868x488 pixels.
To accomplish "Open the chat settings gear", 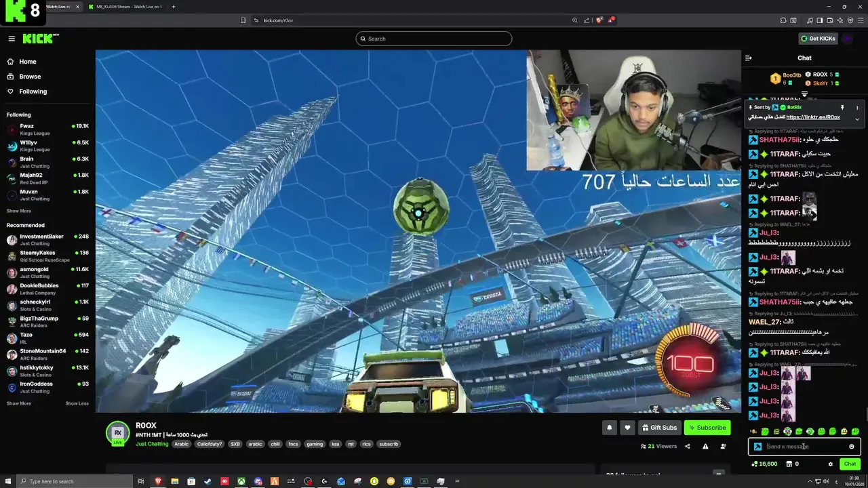I will point(831,464).
